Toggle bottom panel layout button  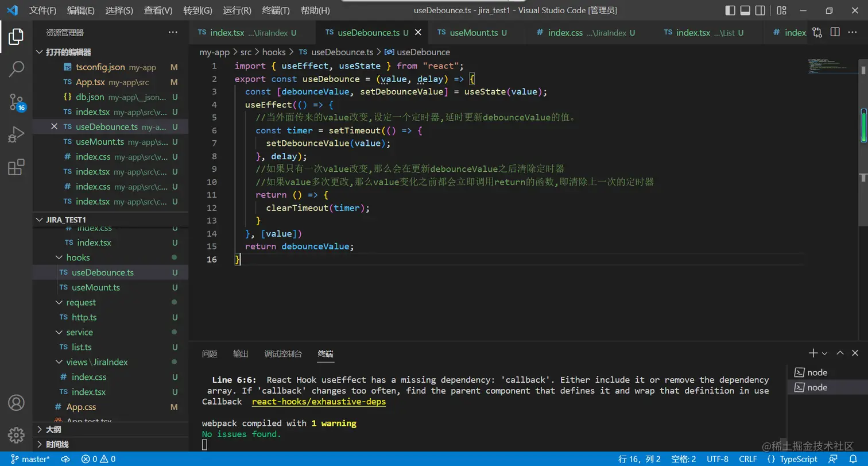point(745,10)
